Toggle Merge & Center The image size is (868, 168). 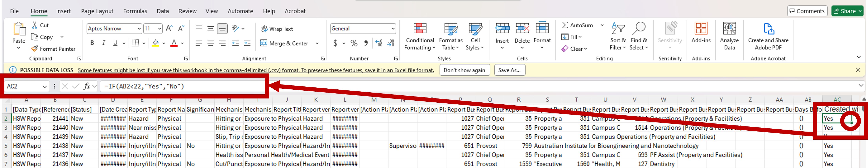tap(285, 43)
